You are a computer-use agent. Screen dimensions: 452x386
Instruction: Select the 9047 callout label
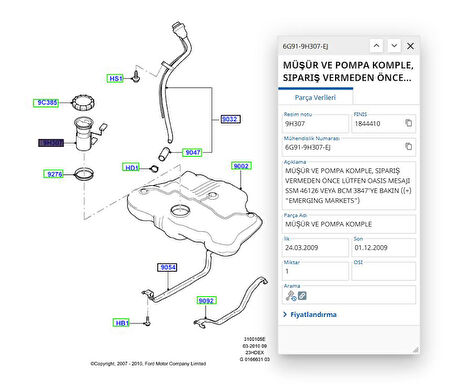pyautogui.click(x=192, y=152)
